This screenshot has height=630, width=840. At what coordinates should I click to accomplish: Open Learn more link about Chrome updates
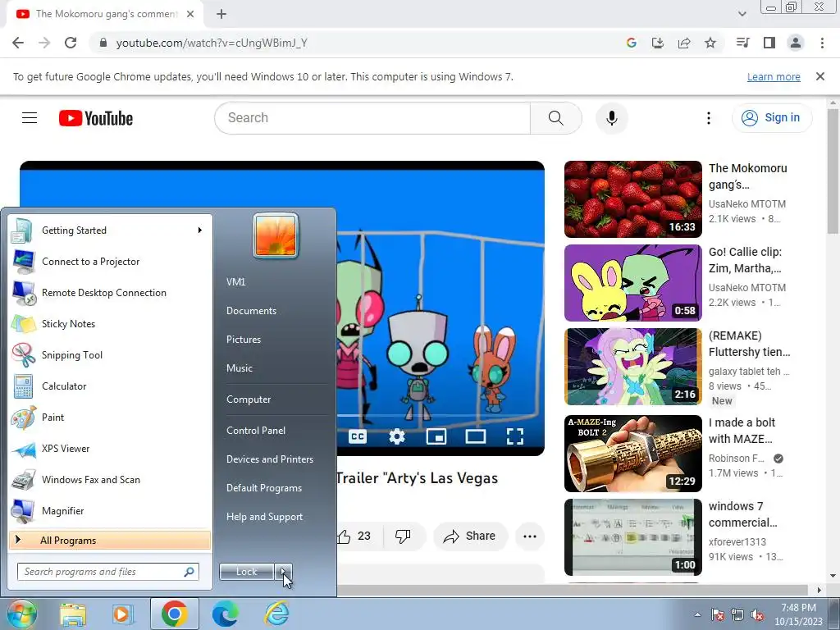coord(774,76)
